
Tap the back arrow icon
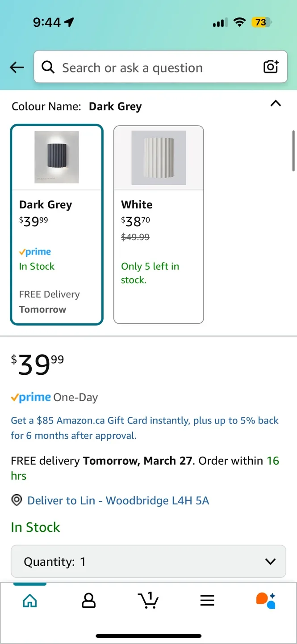pos(17,68)
